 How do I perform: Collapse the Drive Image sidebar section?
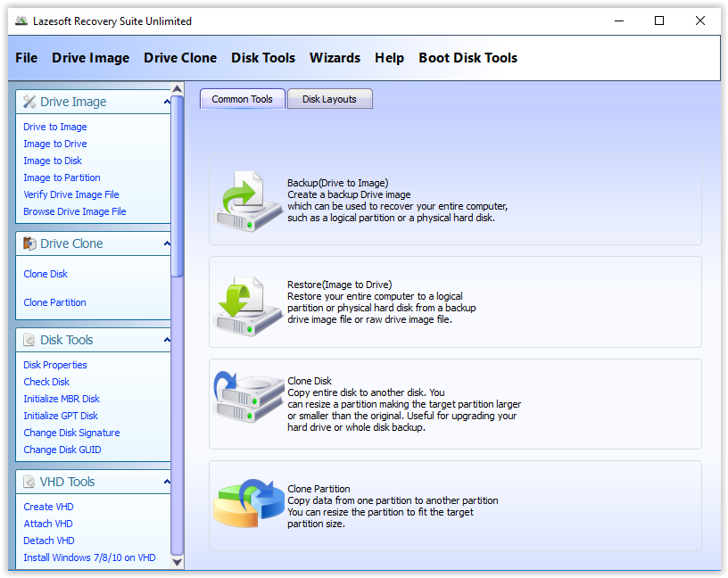click(x=167, y=102)
